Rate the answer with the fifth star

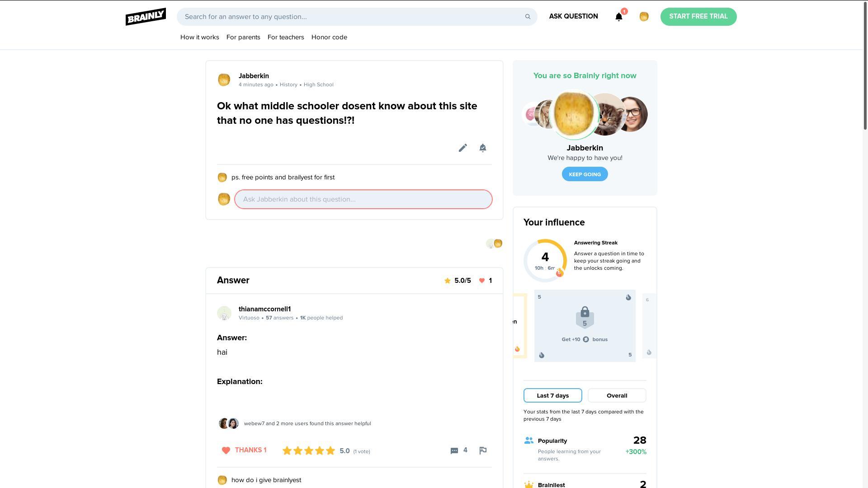point(330,450)
